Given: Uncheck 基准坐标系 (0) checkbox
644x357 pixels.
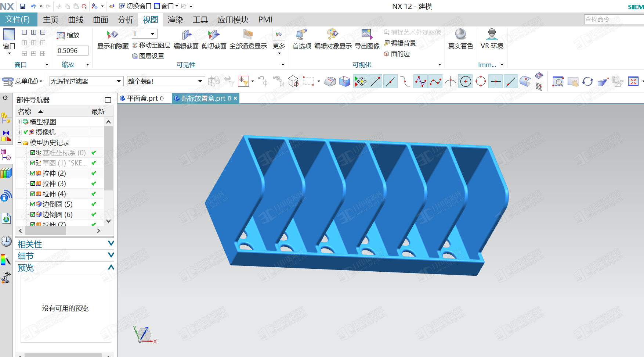Looking at the screenshot, I should pyautogui.click(x=33, y=153).
